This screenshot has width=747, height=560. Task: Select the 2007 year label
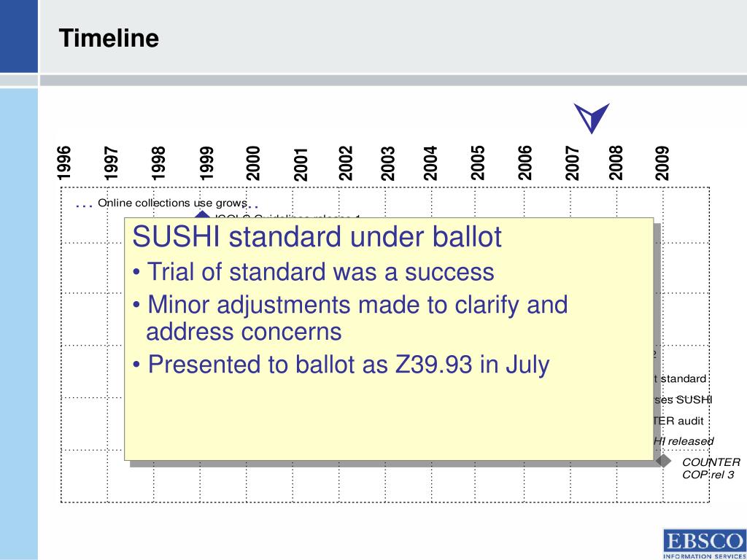pyautogui.click(x=573, y=163)
